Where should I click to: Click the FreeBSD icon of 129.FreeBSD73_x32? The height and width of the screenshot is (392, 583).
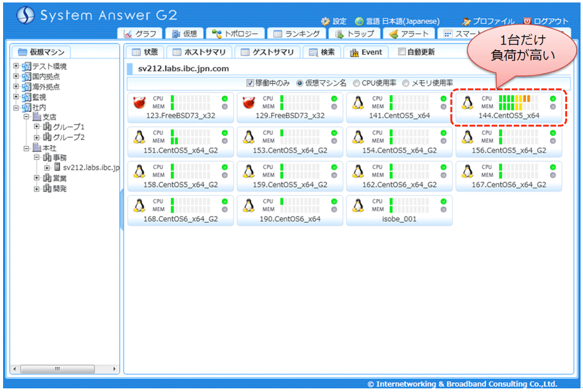[x=249, y=102]
